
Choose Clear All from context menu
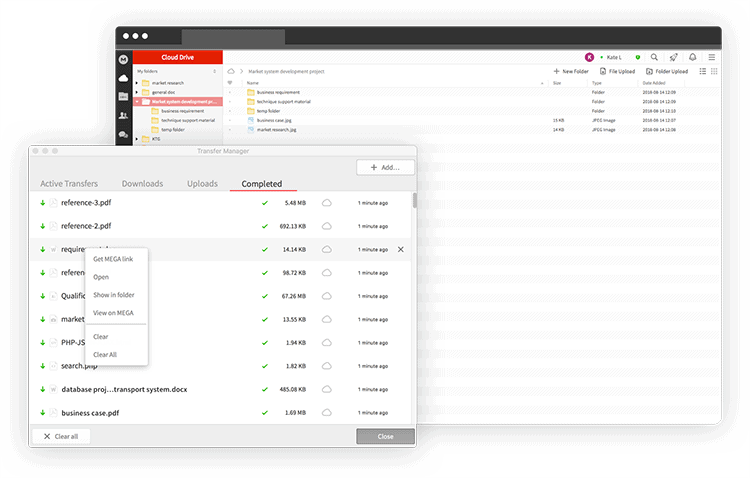[105, 355]
